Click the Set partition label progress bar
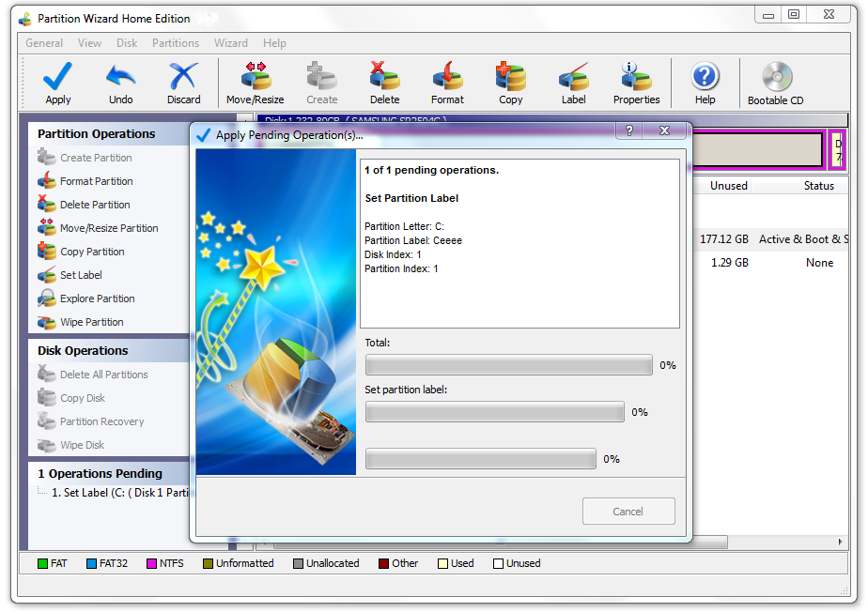The image size is (868, 612). coord(495,412)
